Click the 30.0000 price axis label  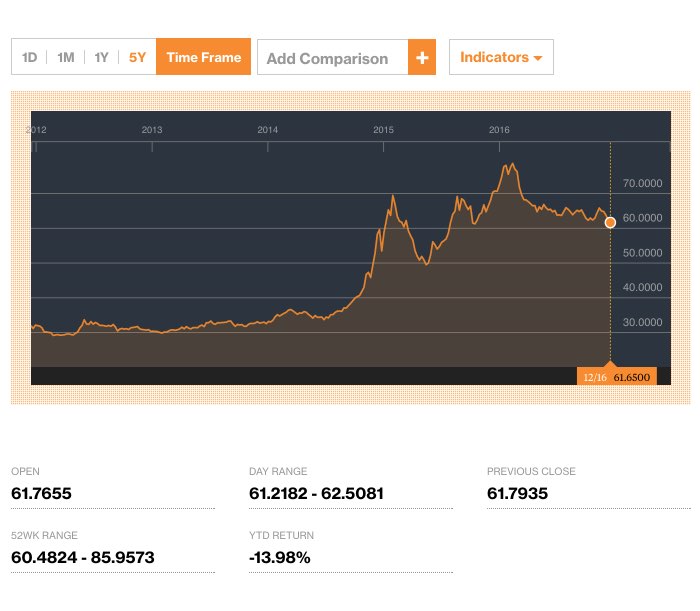(642, 322)
